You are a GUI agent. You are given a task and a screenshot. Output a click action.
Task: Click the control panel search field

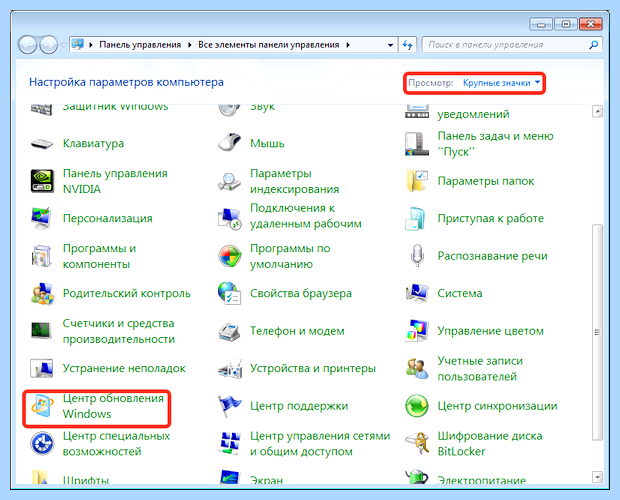point(512,45)
